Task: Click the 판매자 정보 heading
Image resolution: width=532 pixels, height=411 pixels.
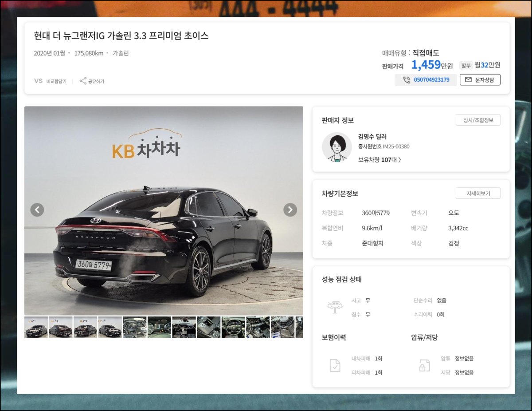Action: click(338, 120)
